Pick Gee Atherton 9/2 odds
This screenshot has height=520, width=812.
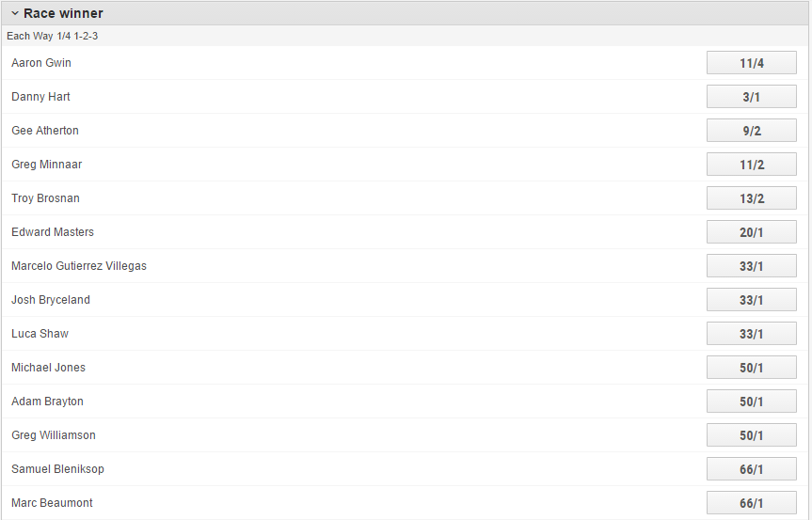(751, 131)
